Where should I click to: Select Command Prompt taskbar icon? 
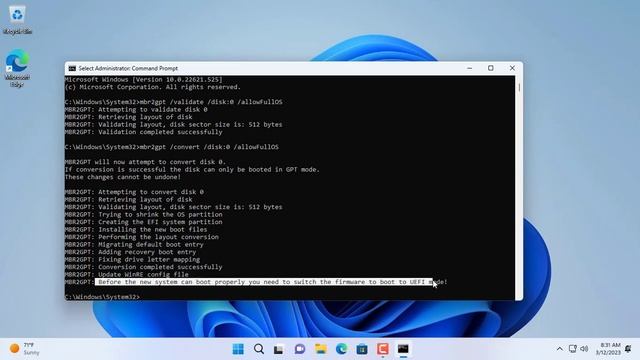[403, 349]
